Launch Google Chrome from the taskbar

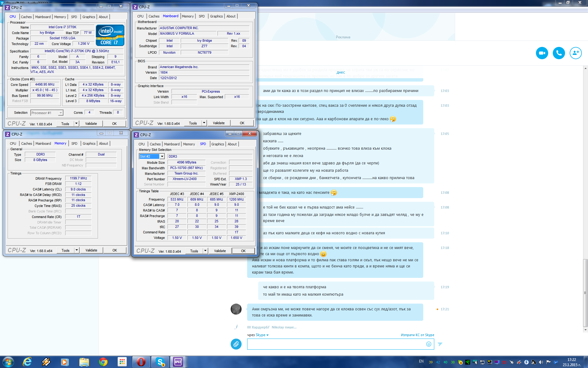click(103, 362)
